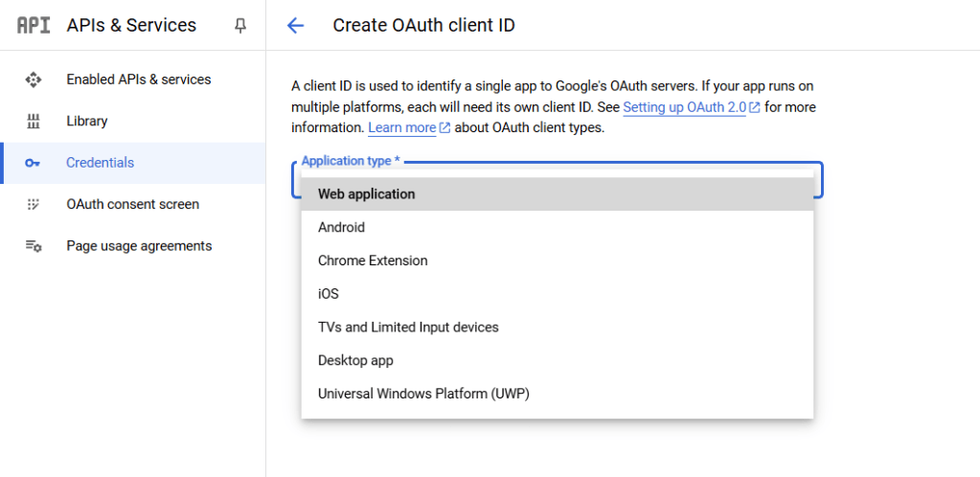The height and width of the screenshot is (477, 980).
Task: Pick Chrome Extension option
Action: [373, 261]
